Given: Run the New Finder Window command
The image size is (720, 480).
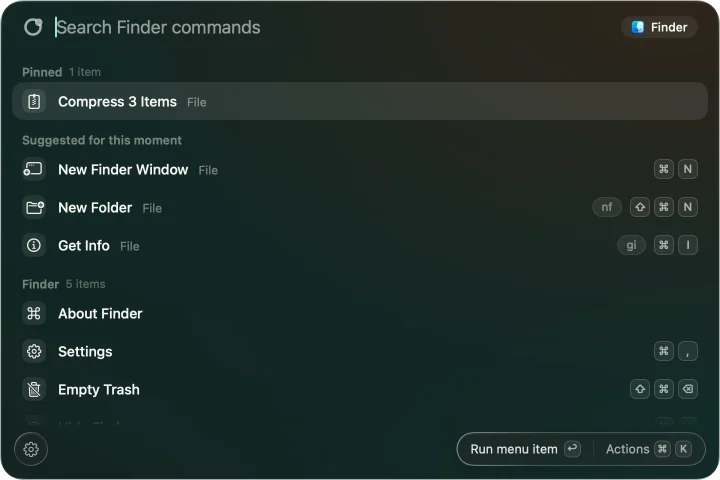Looking at the screenshot, I should [360, 169].
